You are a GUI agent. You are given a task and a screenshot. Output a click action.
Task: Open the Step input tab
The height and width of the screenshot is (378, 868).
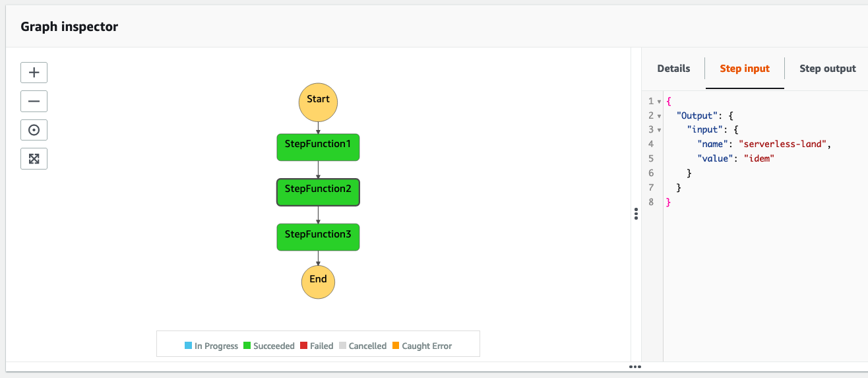point(745,69)
